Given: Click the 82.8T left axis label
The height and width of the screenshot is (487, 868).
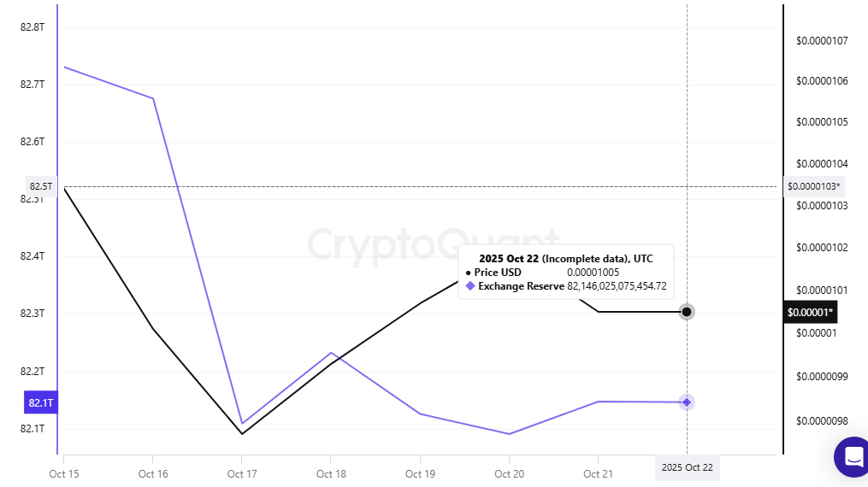Looking at the screenshot, I should [32, 27].
